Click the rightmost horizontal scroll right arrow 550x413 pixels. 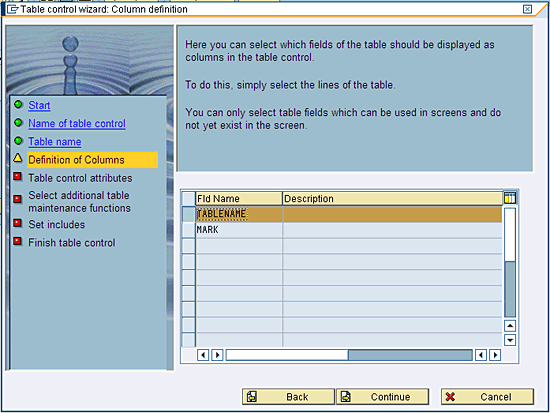(495, 355)
